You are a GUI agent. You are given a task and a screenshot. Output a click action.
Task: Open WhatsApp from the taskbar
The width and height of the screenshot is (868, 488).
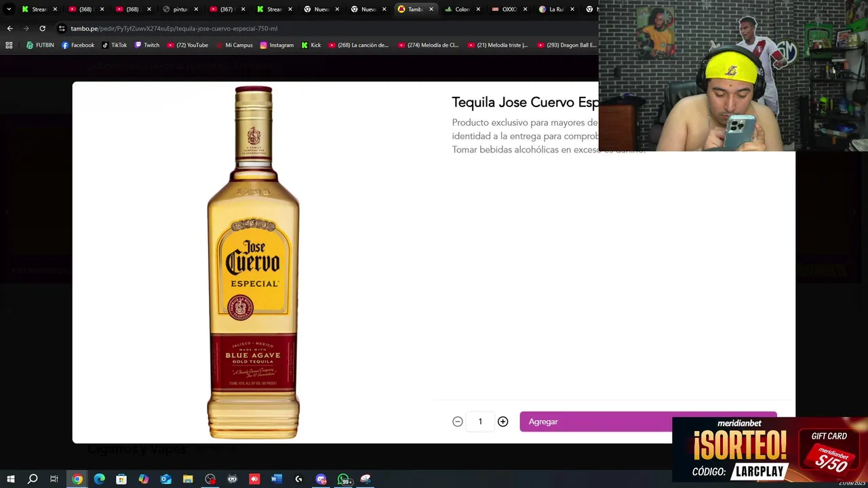(344, 479)
